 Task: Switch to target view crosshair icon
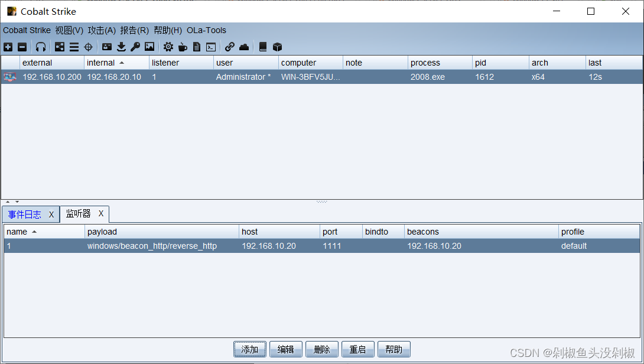[88, 47]
